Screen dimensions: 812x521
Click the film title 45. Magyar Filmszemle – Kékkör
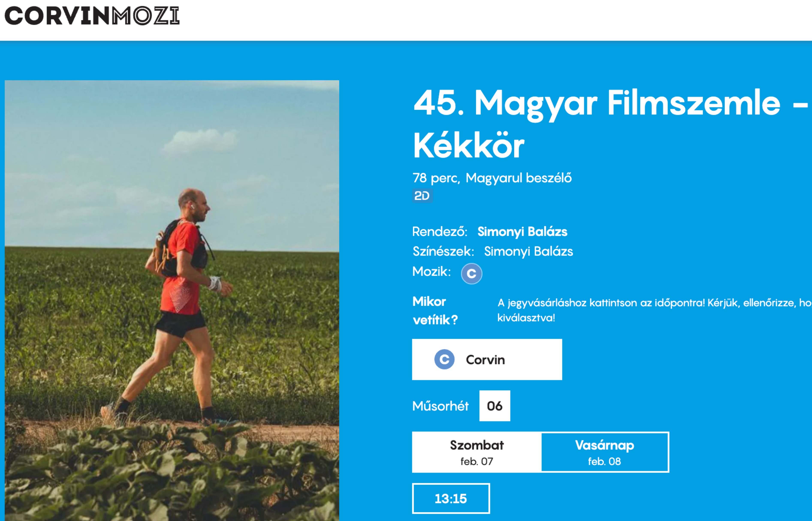(x=611, y=124)
